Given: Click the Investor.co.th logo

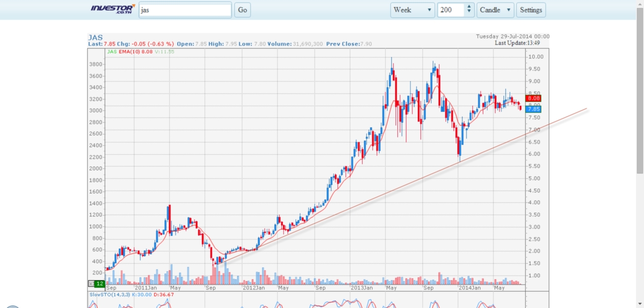Looking at the screenshot, I should pos(113,10).
